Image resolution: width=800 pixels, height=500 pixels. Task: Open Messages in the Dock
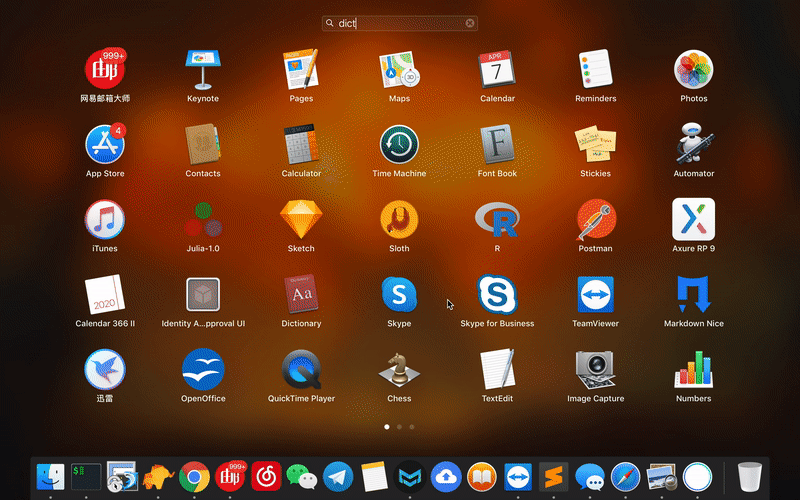click(x=590, y=477)
